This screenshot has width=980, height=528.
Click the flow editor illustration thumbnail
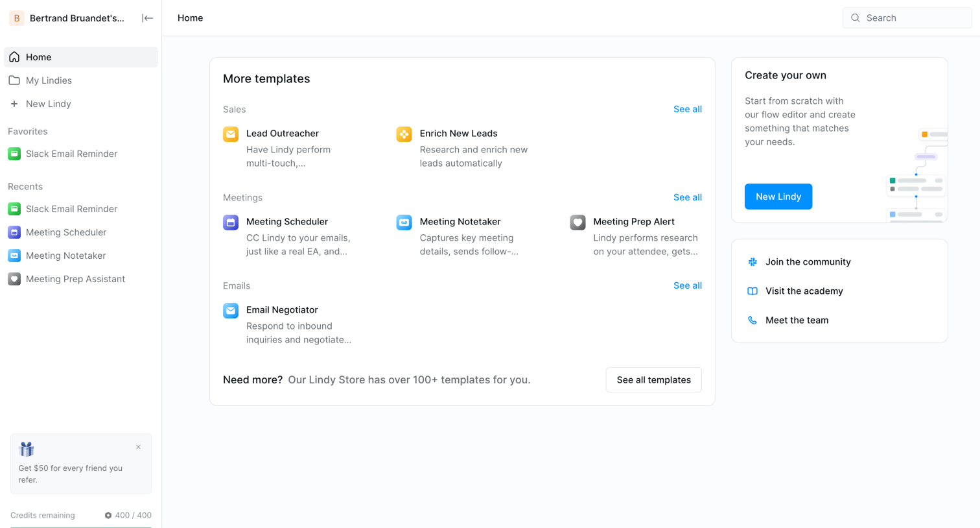pos(916,175)
